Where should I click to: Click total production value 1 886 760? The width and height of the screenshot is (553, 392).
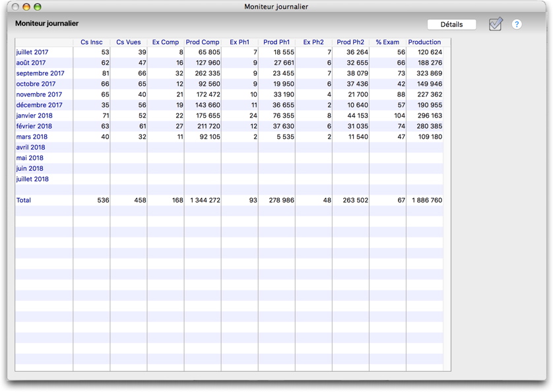click(427, 201)
